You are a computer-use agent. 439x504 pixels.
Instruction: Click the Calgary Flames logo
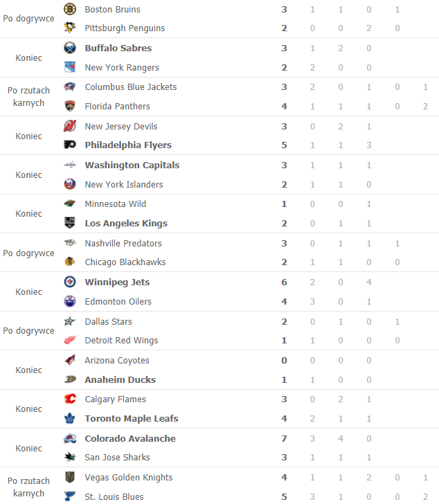[x=69, y=399]
